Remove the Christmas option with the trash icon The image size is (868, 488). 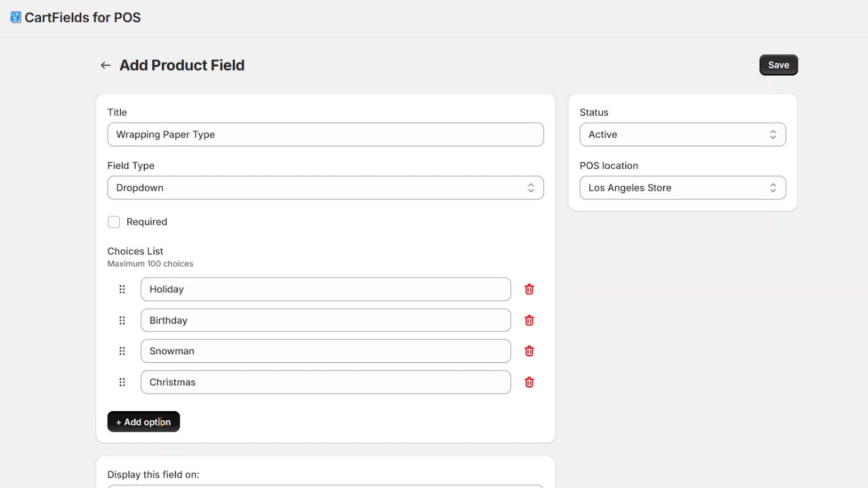point(529,382)
